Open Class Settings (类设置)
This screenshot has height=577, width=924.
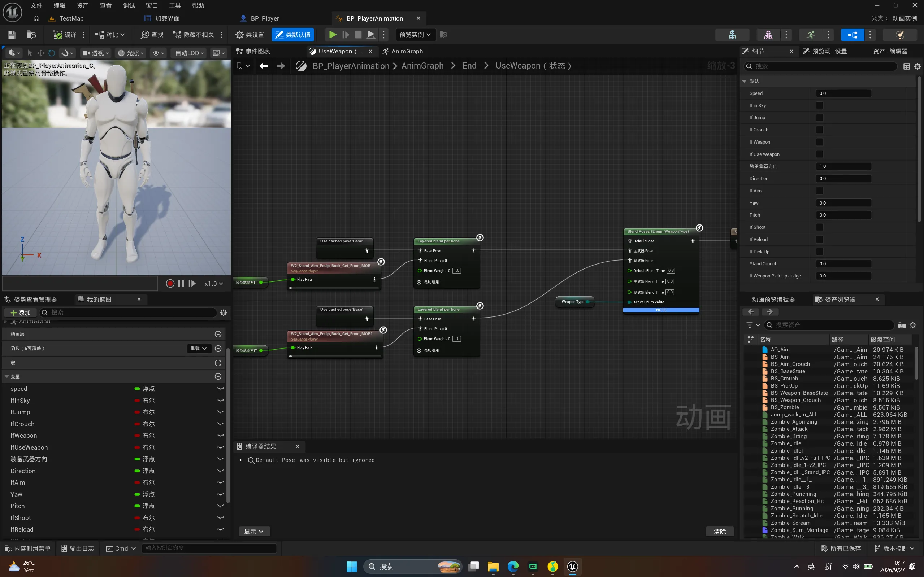pos(250,35)
